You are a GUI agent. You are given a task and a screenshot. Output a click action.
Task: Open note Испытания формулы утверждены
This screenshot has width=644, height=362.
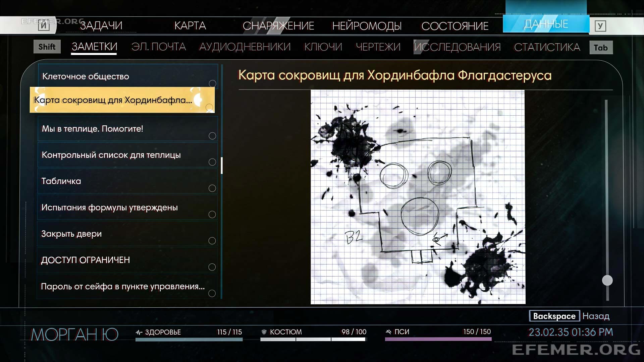(x=128, y=207)
